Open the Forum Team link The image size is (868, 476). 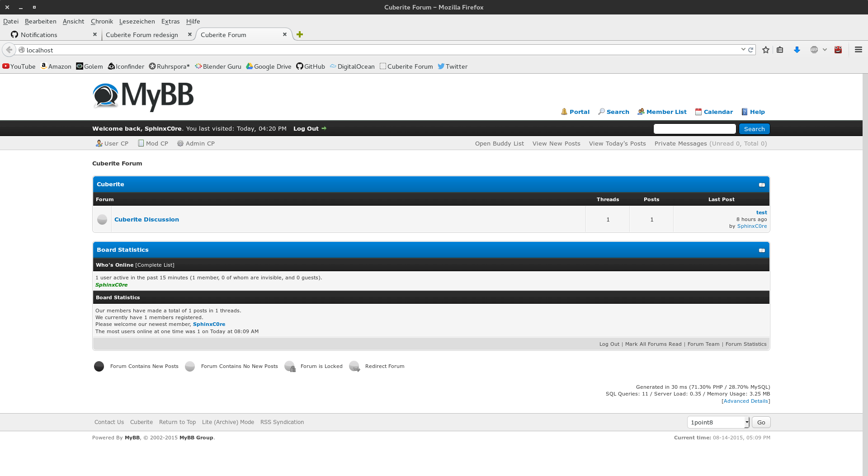[x=703, y=344]
